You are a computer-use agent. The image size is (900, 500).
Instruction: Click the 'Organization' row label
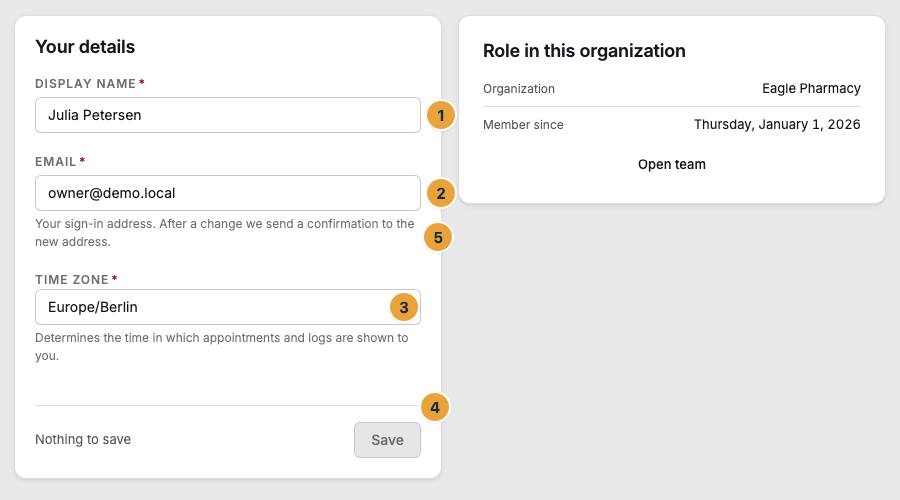click(x=518, y=88)
